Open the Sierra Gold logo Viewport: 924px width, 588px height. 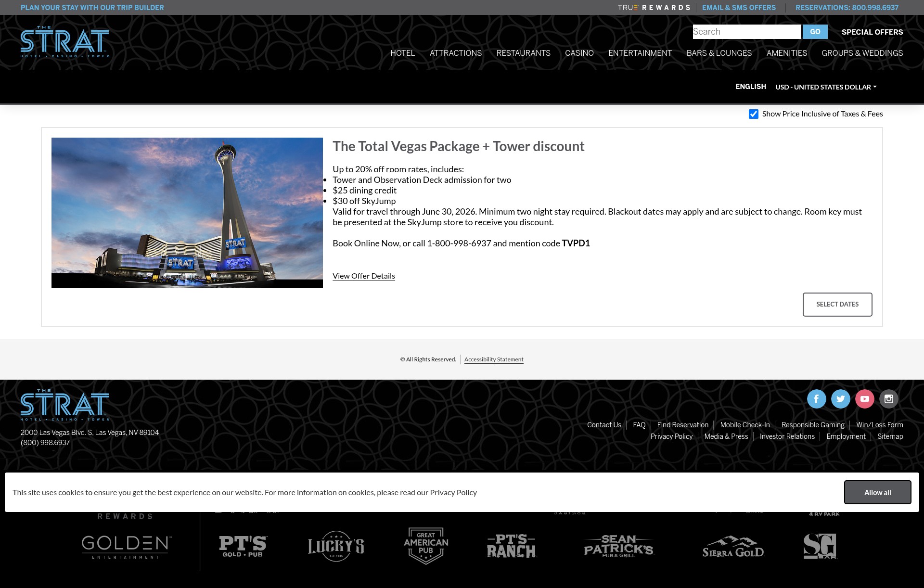(x=733, y=547)
